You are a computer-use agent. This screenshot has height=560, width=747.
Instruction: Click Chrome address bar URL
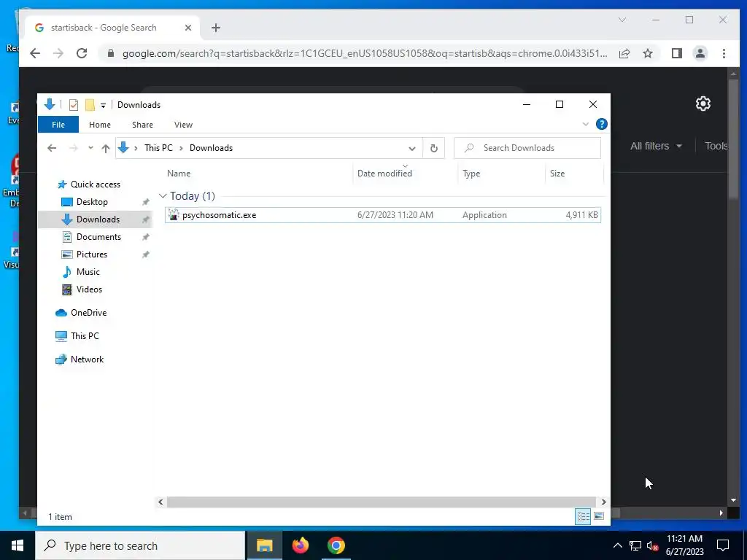point(365,53)
